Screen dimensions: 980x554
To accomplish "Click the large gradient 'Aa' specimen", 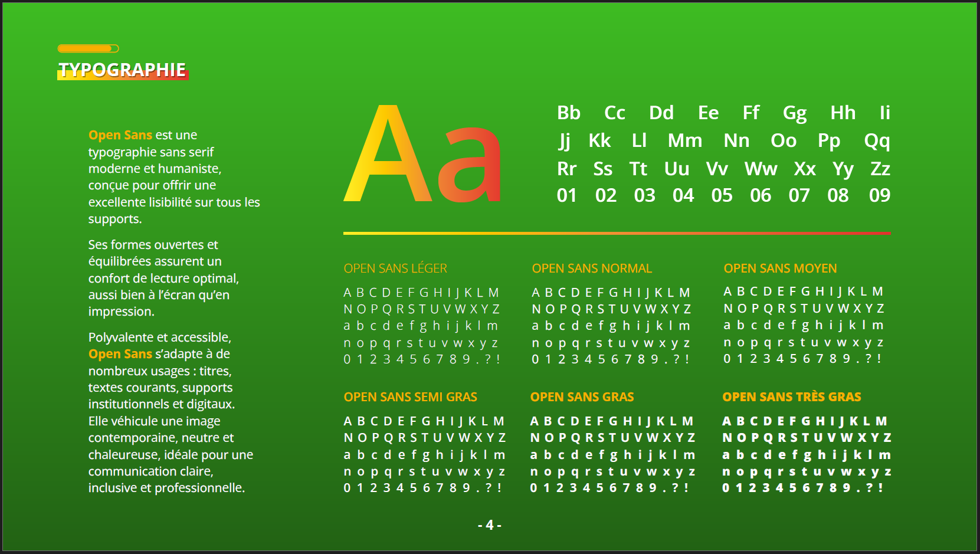I will 422,153.
